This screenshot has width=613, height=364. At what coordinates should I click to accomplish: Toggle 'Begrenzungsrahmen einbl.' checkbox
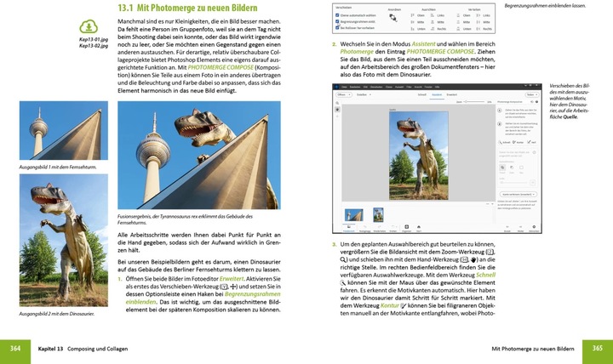click(x=337, y=21)
